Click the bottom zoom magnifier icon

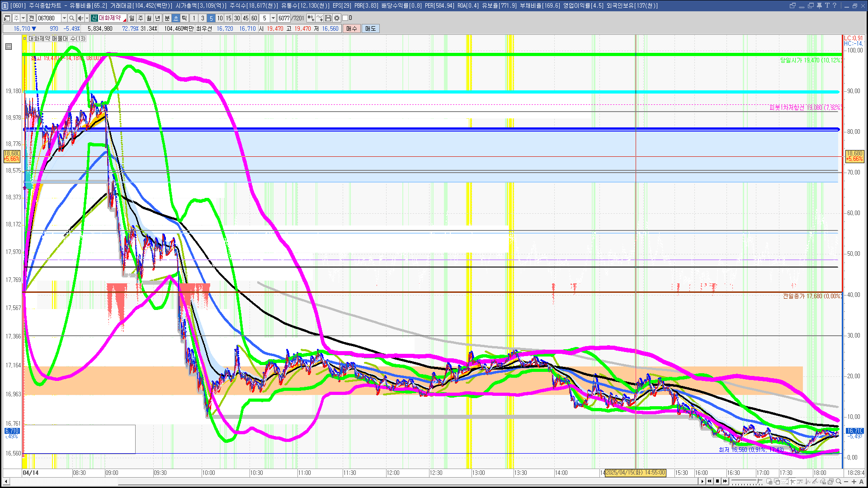click(x=839, y=482)
